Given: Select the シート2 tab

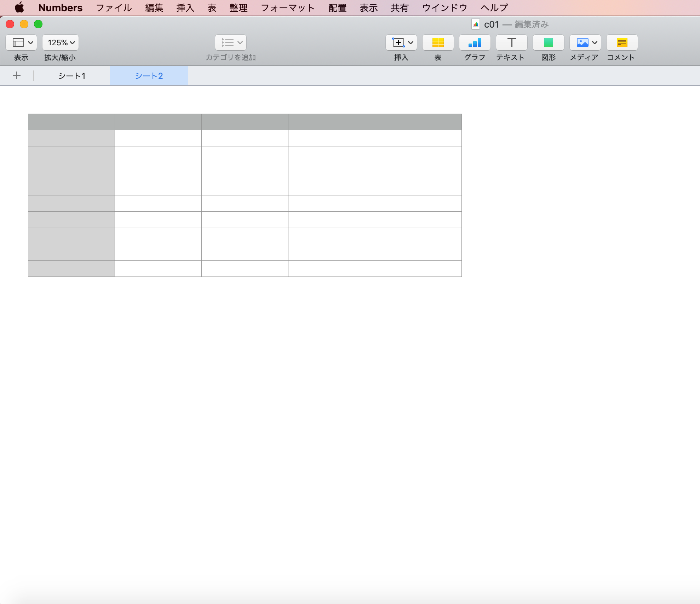Looking at the screenshot, I should coord(149,76).
